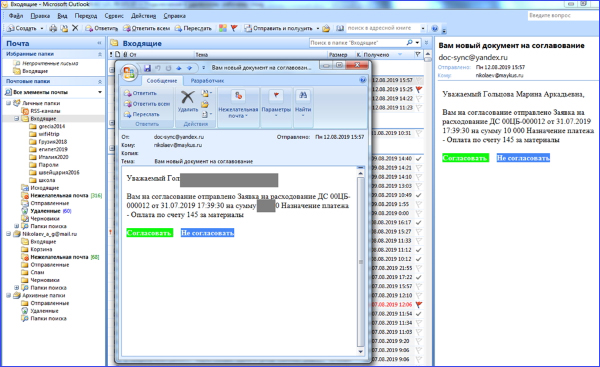This screenshot has height=367, width=600.
Task: Click the Delete (Удалить) icon in message ribbon
Action: click(x=188, y=97)
